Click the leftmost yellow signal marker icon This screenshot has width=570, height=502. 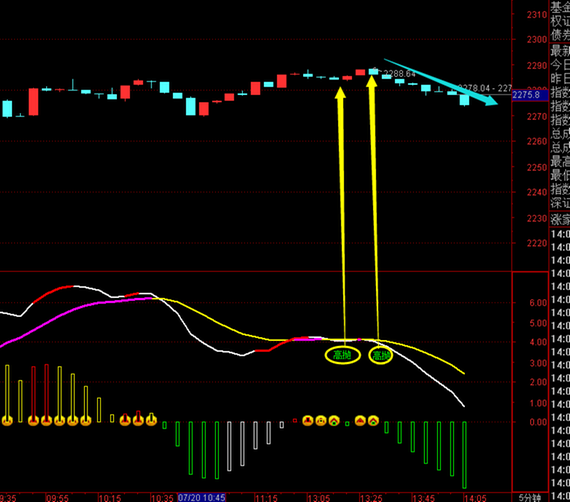coord(7,421)
